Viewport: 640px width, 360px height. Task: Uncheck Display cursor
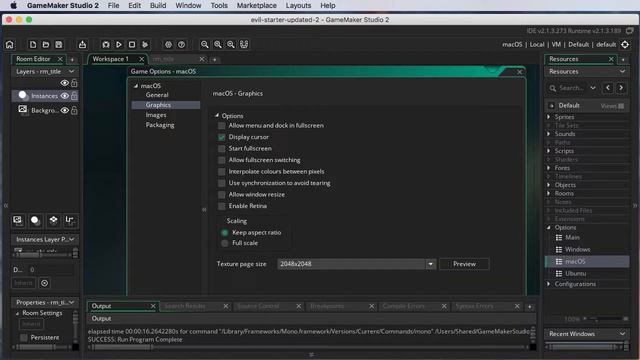pyautogui.click(x=222, y=137)
